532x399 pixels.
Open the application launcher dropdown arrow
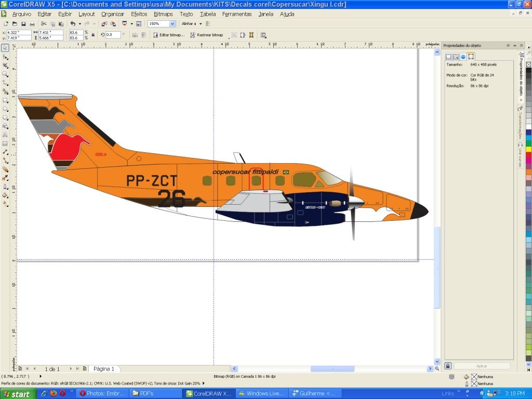131,24
